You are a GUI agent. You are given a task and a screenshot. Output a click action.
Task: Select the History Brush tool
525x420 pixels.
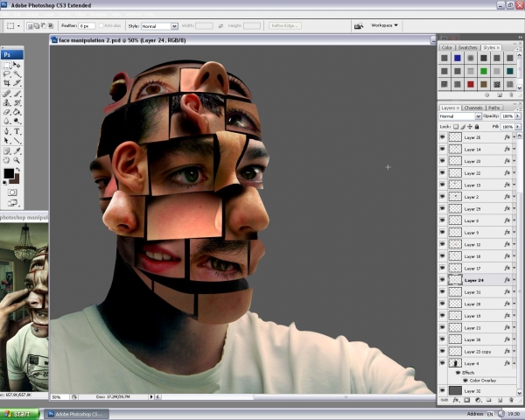tap(17, 103)
